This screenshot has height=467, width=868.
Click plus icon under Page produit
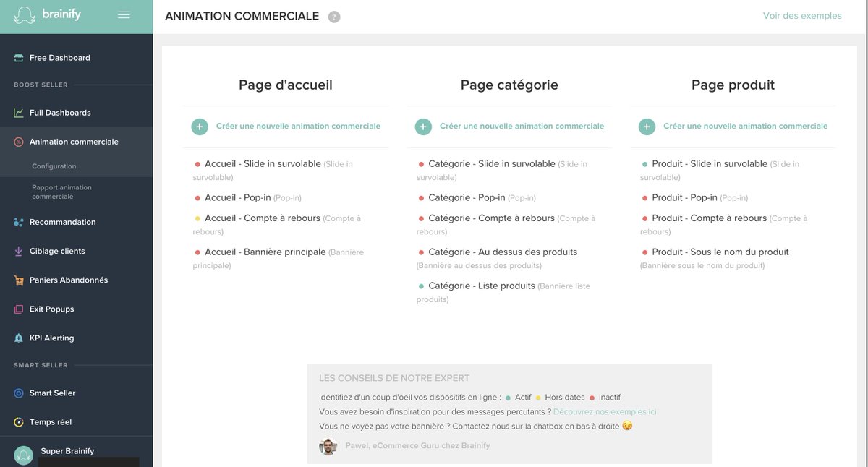(647, 127)
